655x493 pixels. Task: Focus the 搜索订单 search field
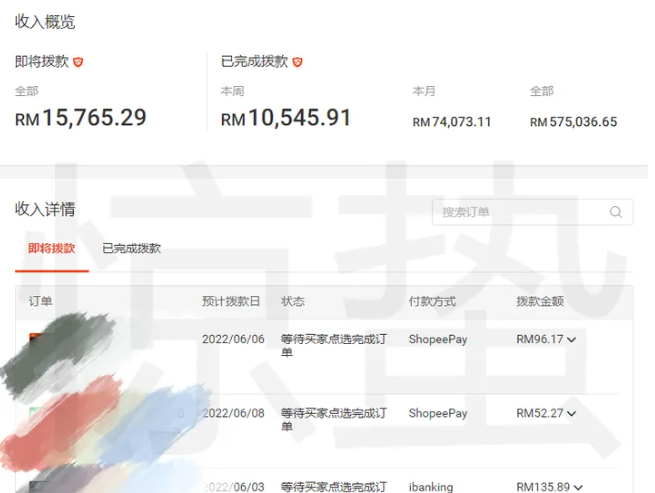coord(520,212)
